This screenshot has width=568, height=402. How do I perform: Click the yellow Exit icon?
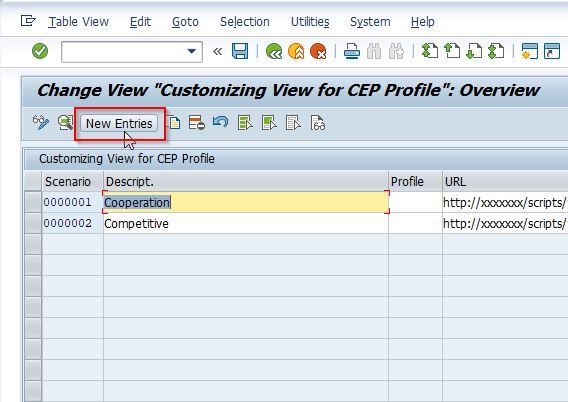296,51
